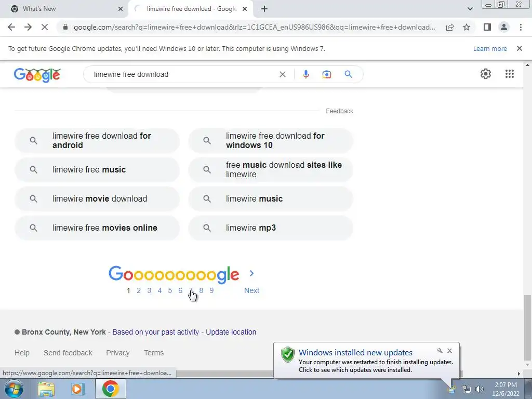Screen dimensions: 532x399
Task: Go to results page 3
Action: [149, 290]
